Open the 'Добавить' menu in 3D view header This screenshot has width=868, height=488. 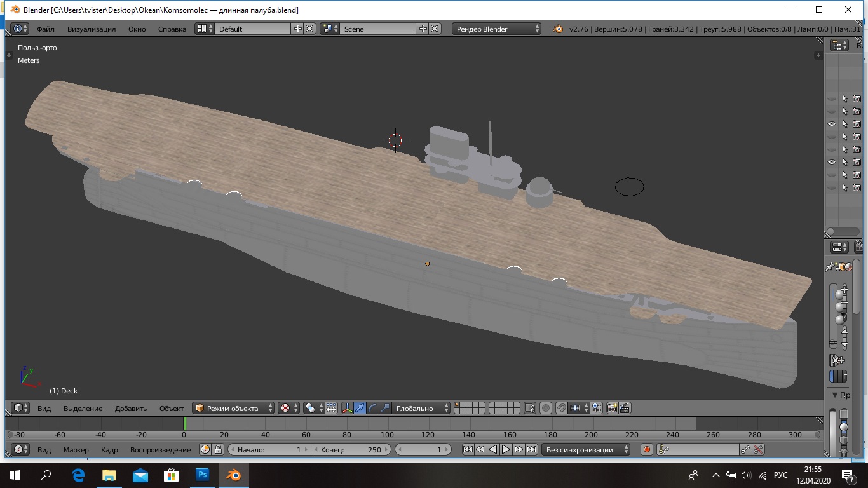pos(130,408)
